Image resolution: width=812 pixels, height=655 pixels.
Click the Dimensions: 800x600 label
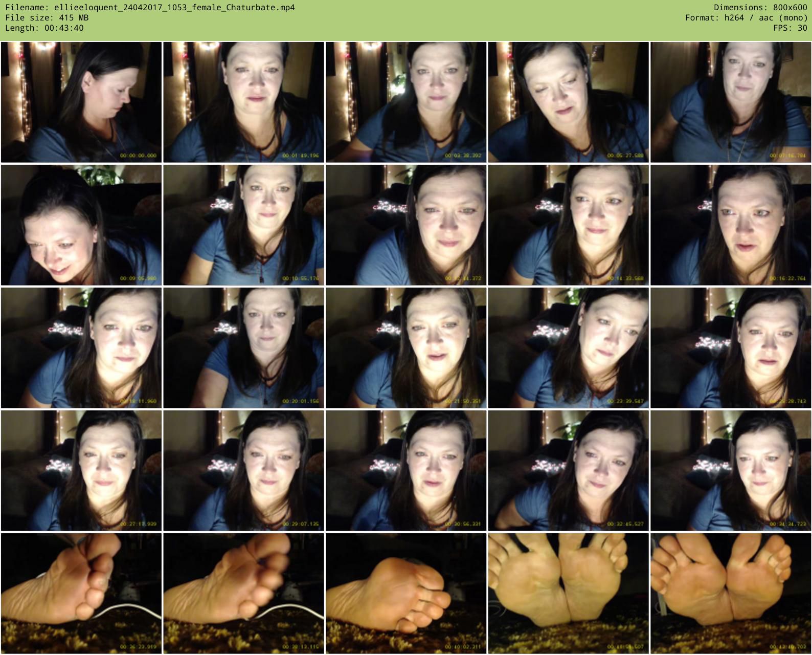click(760, 7)
